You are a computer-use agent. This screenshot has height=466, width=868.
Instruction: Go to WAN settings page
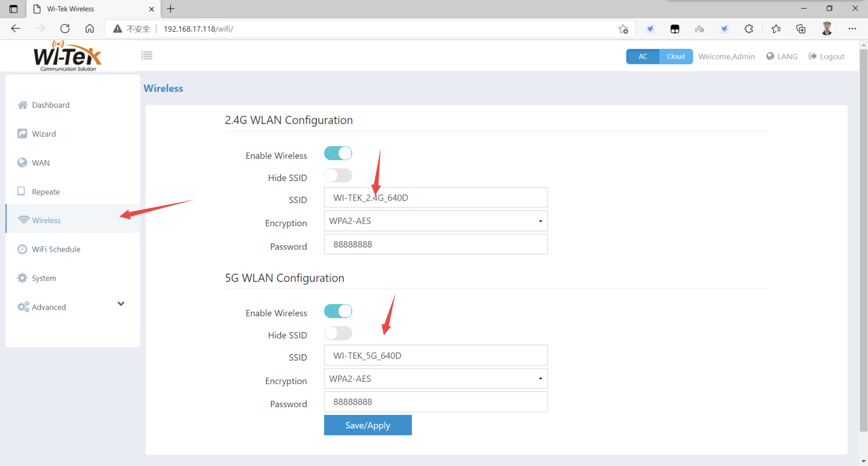click(40, 163)
